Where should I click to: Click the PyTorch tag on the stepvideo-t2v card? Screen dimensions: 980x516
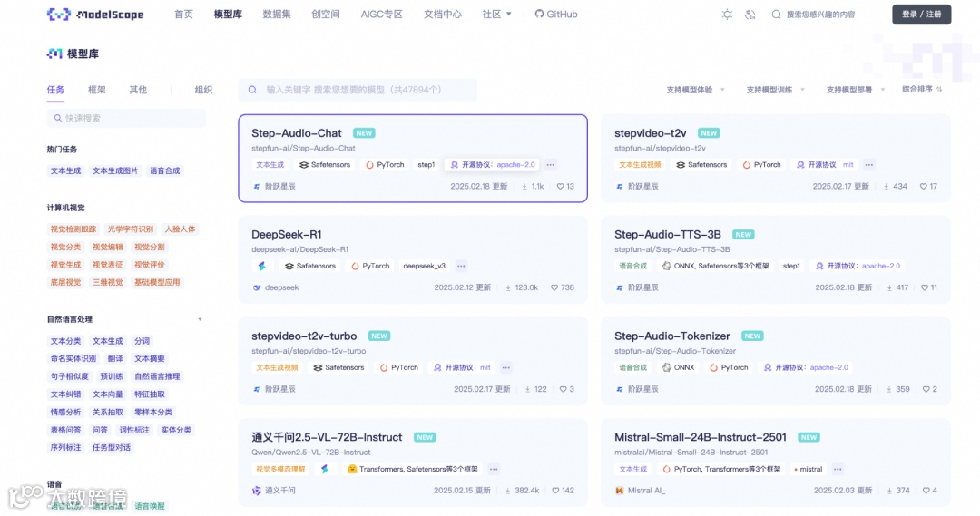(761, 165)
